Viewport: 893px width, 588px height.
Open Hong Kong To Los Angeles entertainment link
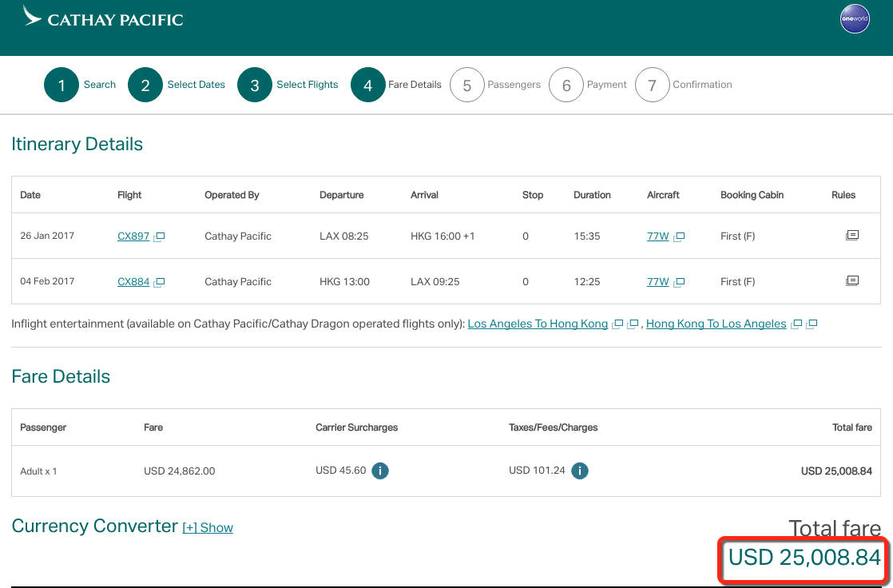[716, 324]
